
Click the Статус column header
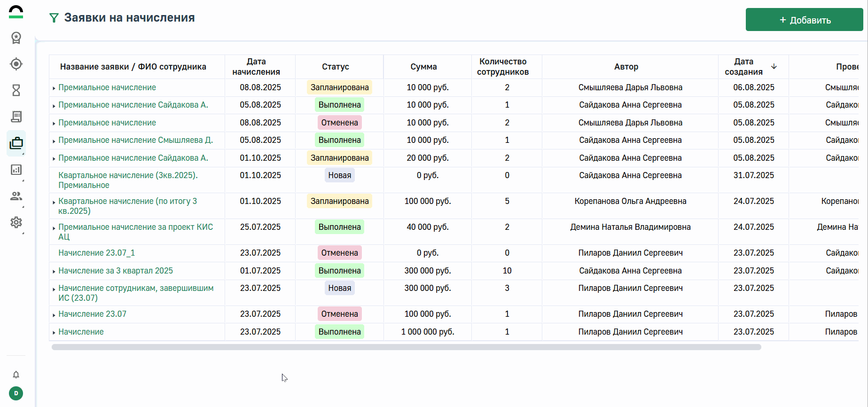(335, 67)
